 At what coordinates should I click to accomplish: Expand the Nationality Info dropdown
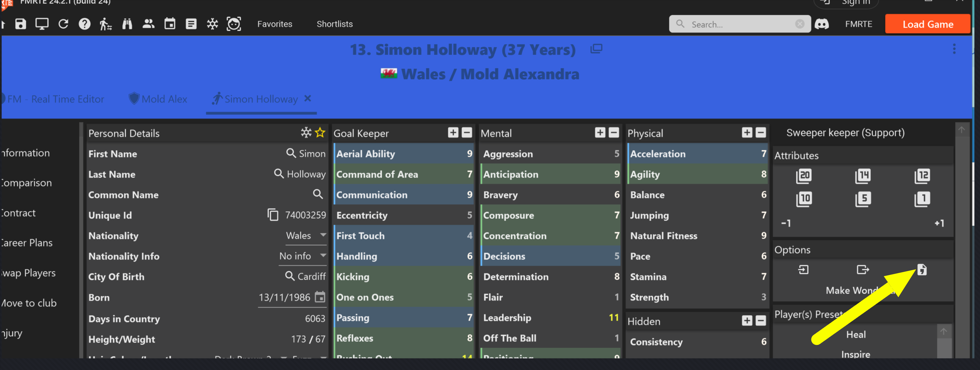tap(302, 256)
